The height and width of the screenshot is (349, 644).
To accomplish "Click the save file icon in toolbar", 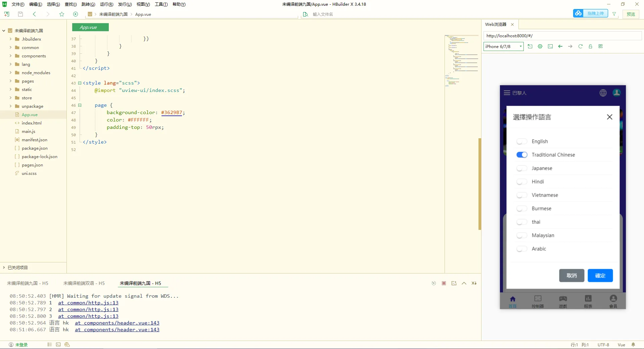I will (20, 14).
